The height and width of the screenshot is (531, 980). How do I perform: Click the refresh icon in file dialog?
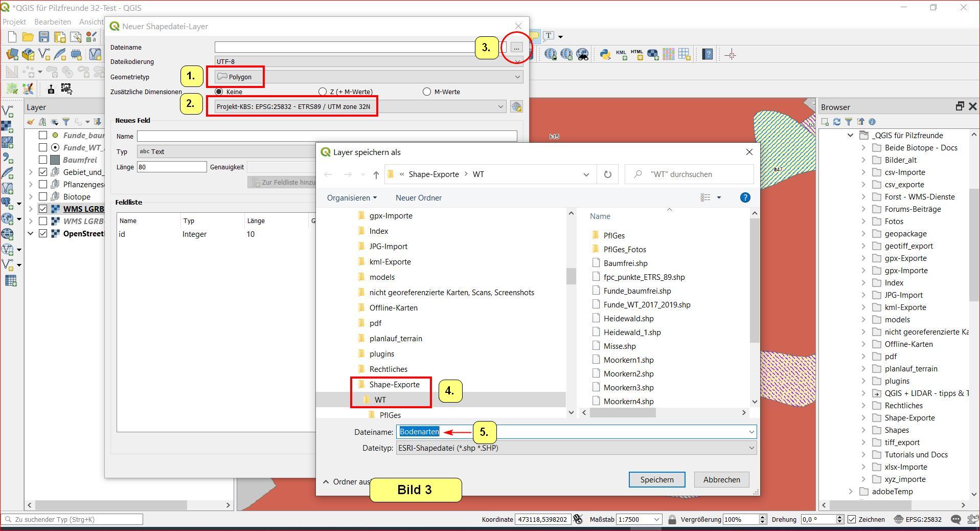(x=607, y=174)
